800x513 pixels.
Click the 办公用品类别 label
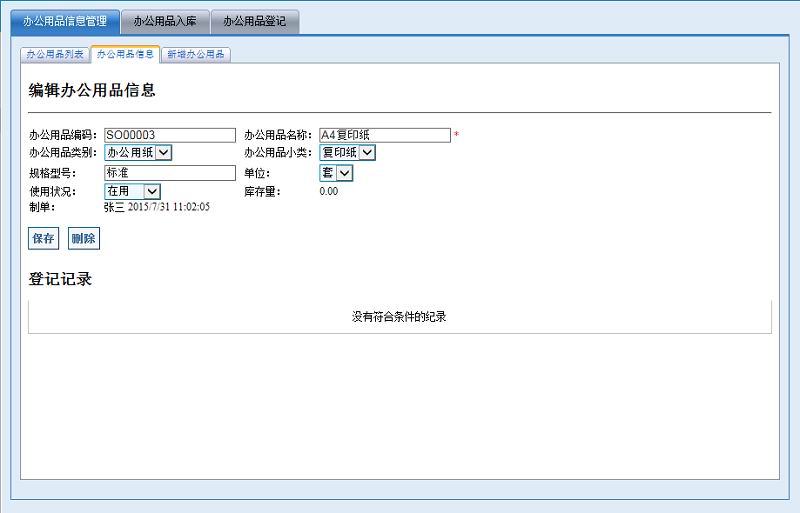tap(63, 153)
